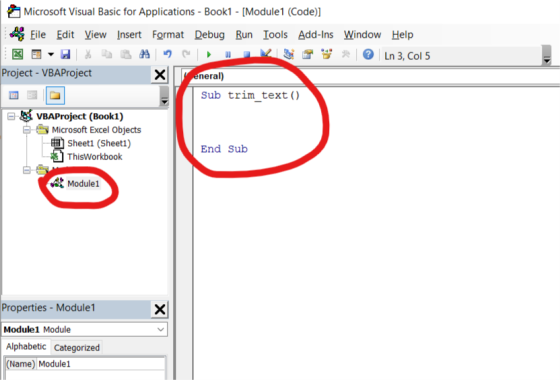Collapse the Microsoft Excel Objects folder

click(27, 130)
